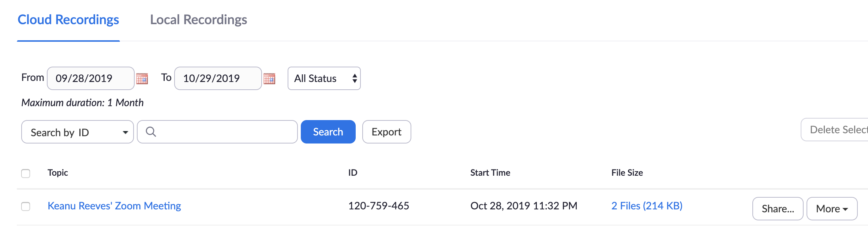This screenshot has width=868, height=246.
Task: Focus the To date field 10/29/2019
Action: (218, 78)
